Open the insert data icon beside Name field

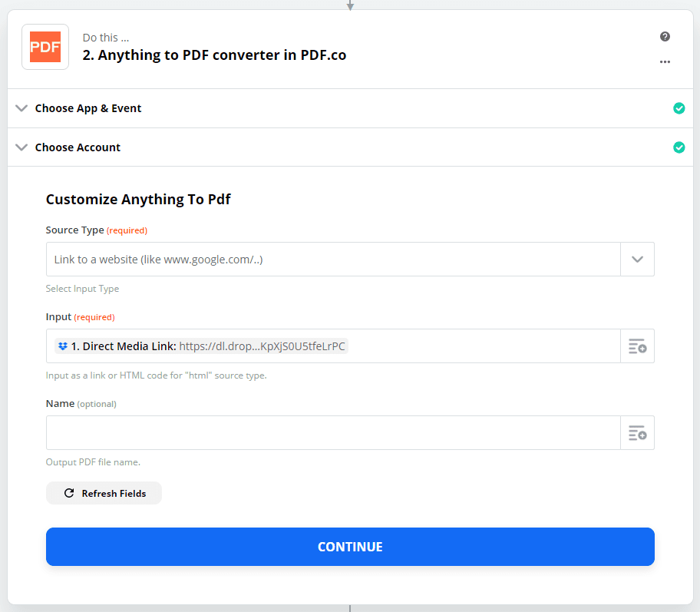point(637,432)
